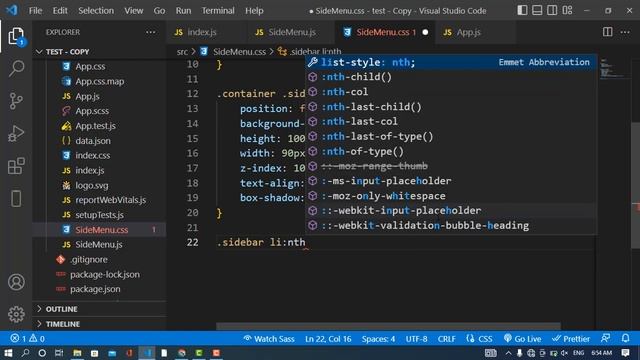The width and height of the screenshot is (640, 360).
Task: Open the feedback icon in status bar
Action: [x=606, y=338]
